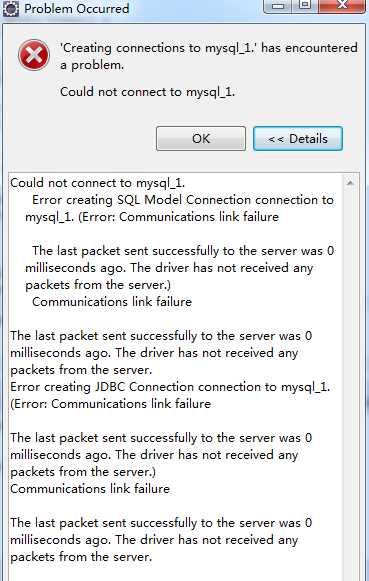The width and height of the screenshot is (369, 581).
Task: Close the Problem Occurred dialog
Action: (x=342, y=6)
